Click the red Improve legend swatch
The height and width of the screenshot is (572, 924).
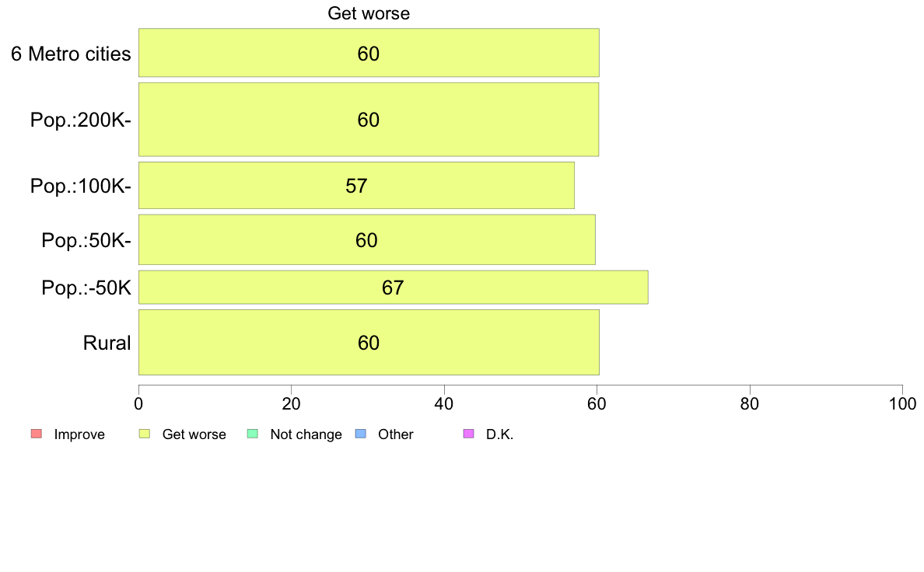coord(37,434)
